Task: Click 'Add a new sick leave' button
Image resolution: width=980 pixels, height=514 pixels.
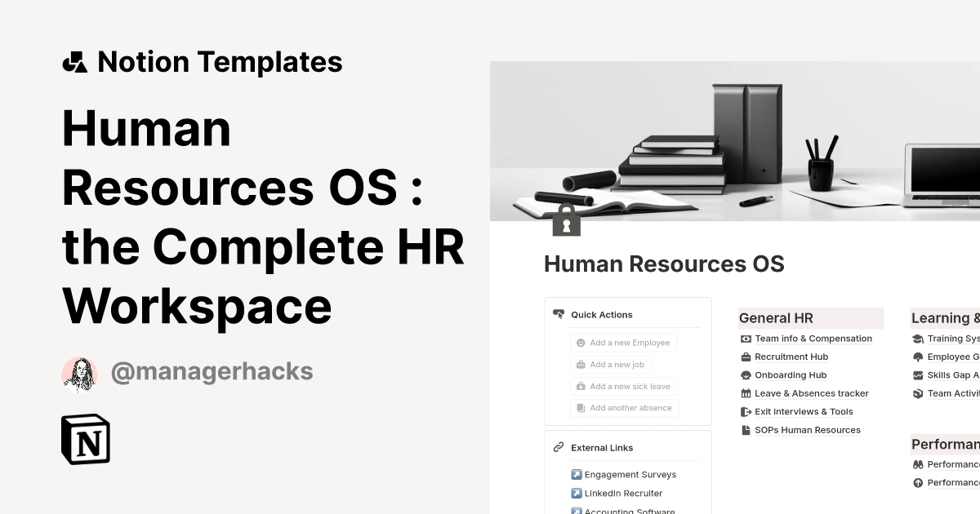Action: click(x=623, y=386)
